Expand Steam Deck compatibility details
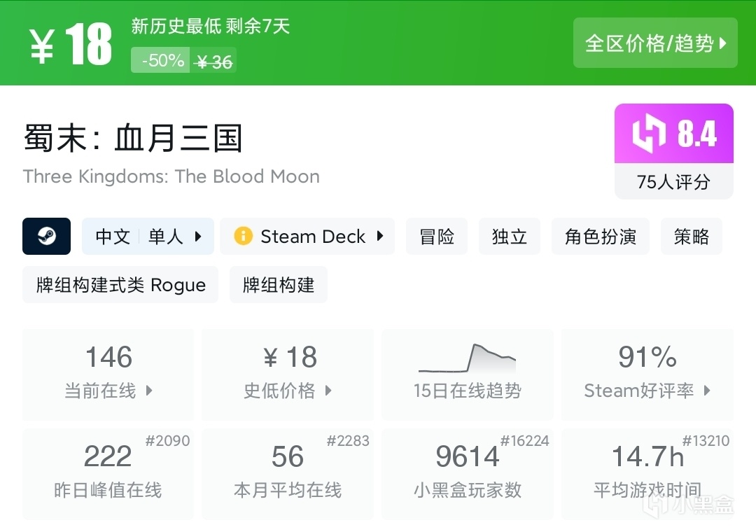 [380, 236]
